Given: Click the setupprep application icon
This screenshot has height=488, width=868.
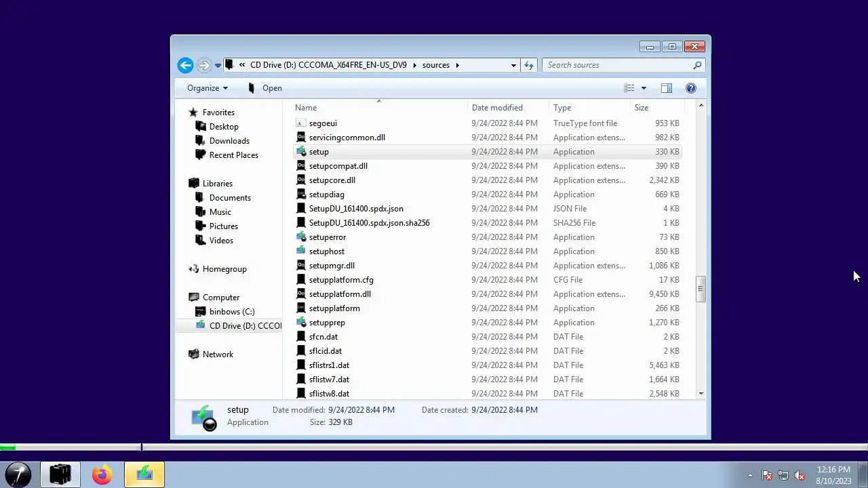Looking at the screenshot, I should click(x=302, y=323).
